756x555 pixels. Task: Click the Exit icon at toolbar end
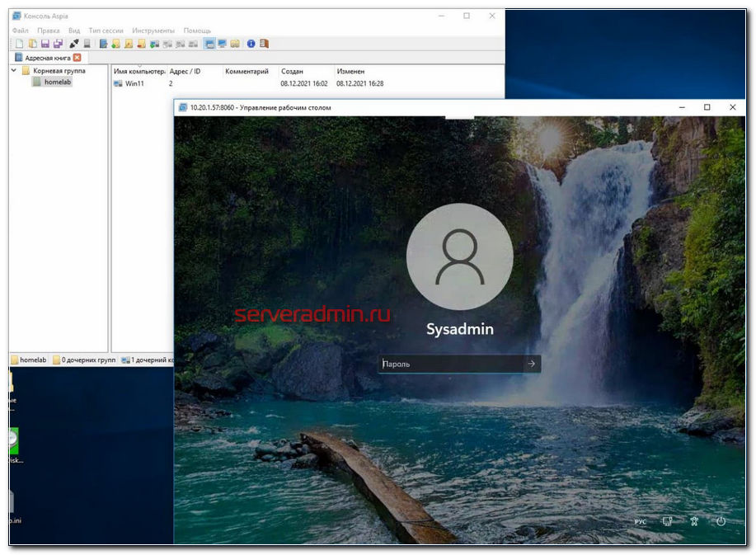264,44
